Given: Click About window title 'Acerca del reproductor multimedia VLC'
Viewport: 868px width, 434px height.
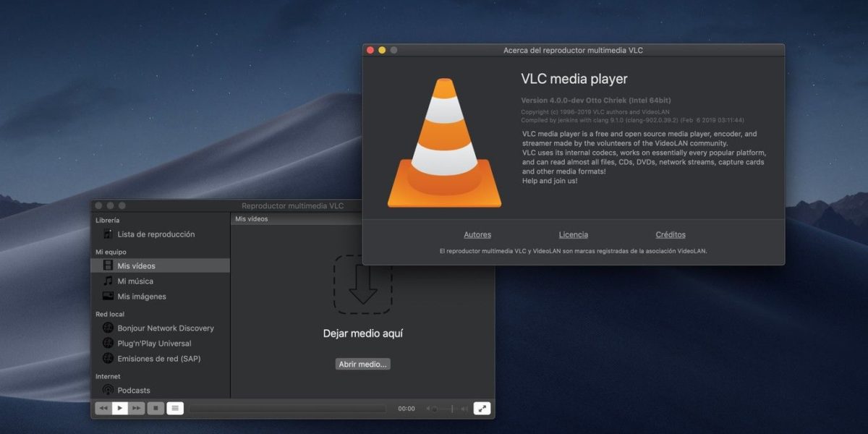Looking at the screenshot, I should click(x=573, y=50).
